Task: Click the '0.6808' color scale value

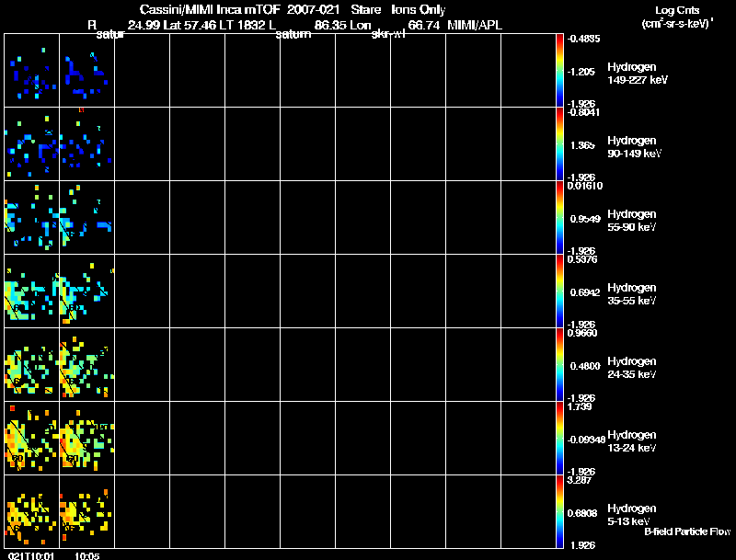Action: pos(582,514)
